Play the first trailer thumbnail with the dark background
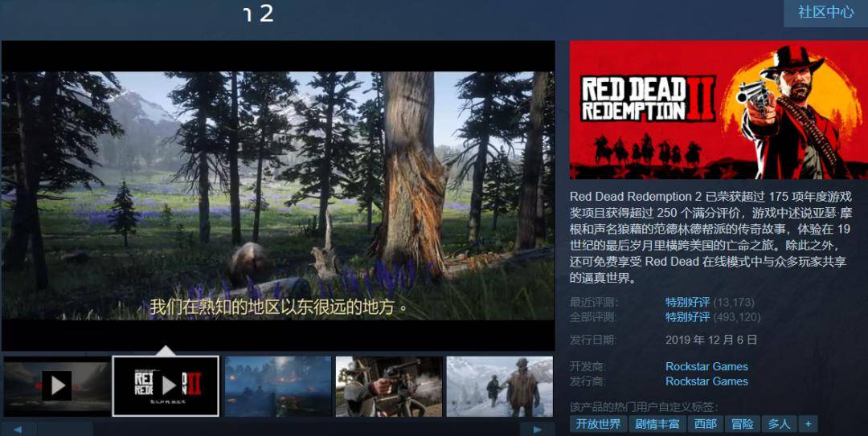This screenshot has width=868, height=436. click(x=57, y=385)
